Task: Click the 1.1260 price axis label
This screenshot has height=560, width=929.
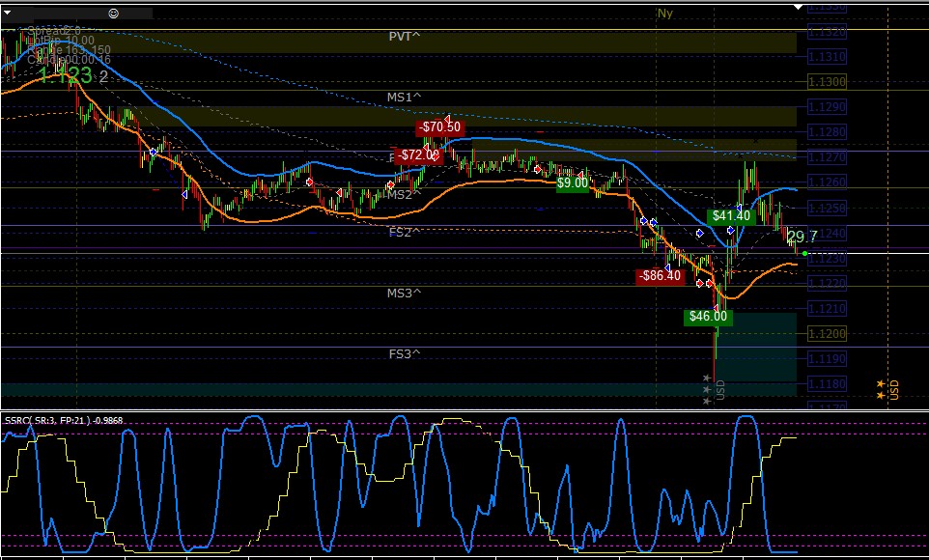Action: pos(827,182)
